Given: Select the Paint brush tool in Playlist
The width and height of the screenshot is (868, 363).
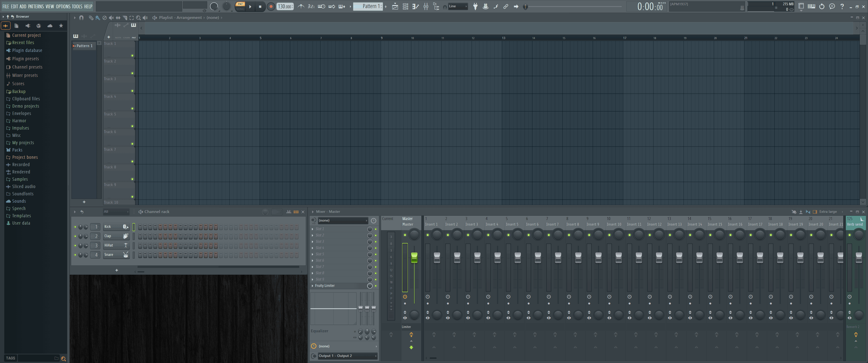Looking at the screenshot, I should 97,17.
